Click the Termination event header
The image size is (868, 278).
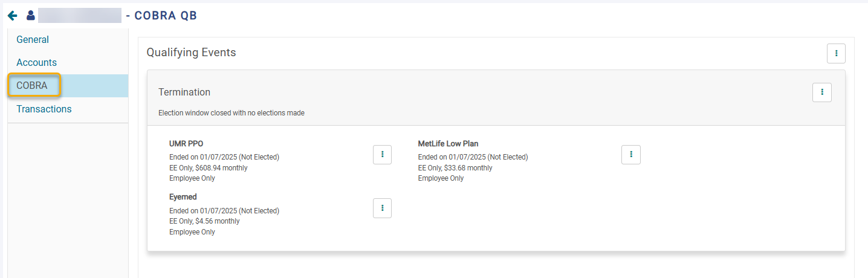point(184,92)
